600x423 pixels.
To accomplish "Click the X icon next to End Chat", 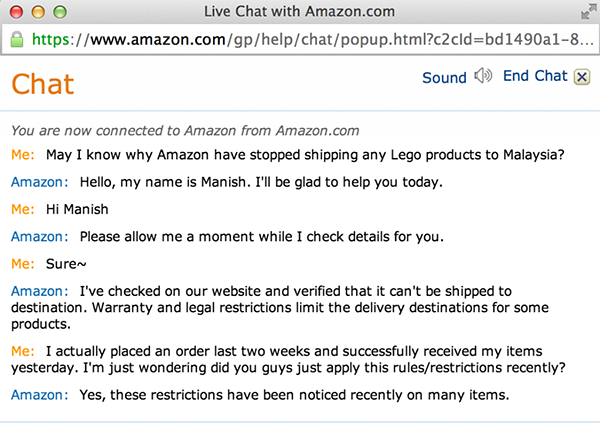I will coord(582,77).
